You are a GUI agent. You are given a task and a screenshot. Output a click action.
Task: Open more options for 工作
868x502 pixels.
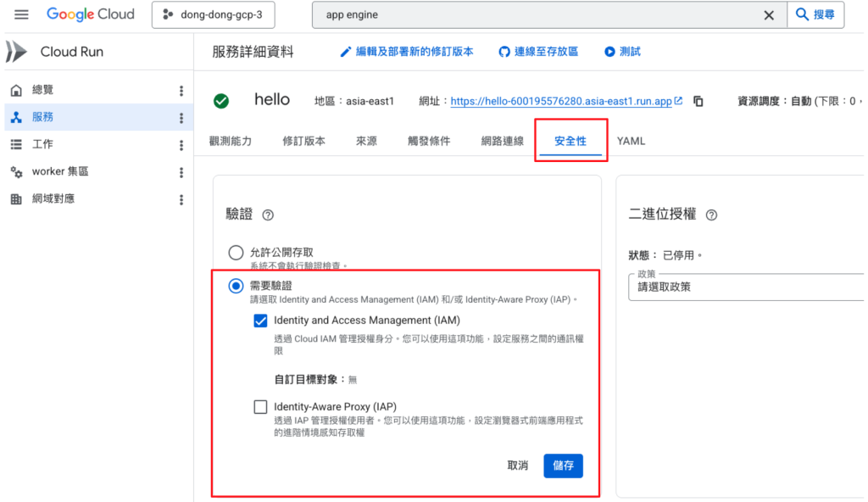tap(181, 145)
